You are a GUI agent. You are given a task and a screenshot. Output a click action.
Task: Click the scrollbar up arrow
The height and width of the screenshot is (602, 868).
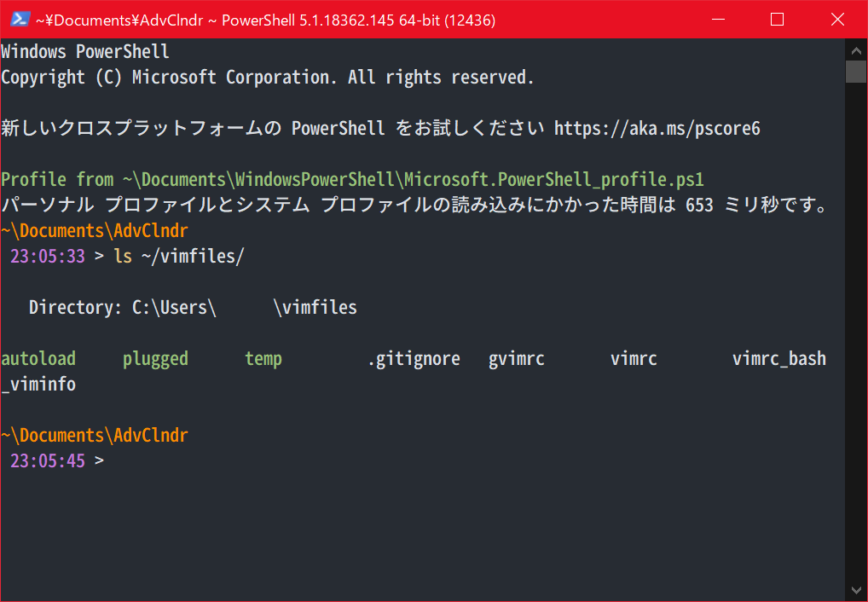pos(856,50)
